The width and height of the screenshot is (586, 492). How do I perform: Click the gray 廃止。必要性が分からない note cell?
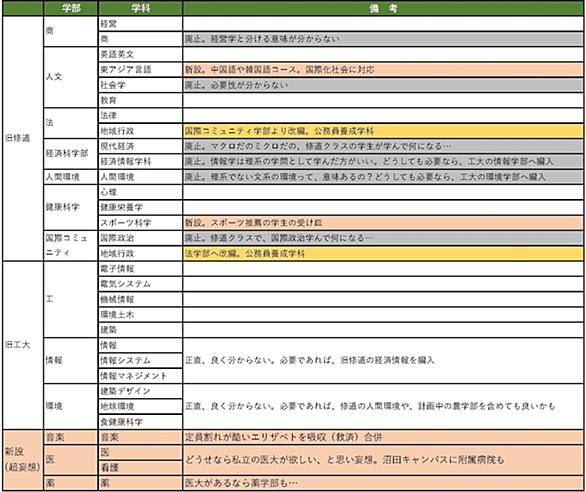coord(383,85)
